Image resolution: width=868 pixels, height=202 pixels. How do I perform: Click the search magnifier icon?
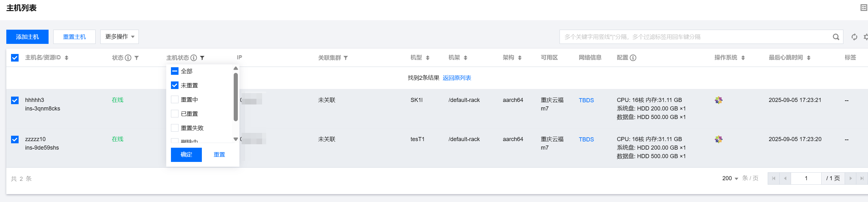coord(836,37)
